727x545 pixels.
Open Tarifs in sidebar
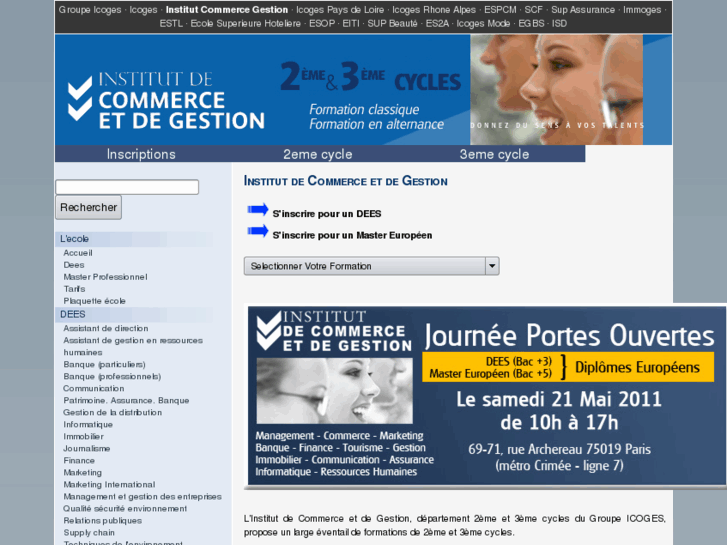click(x=74, y=289)
